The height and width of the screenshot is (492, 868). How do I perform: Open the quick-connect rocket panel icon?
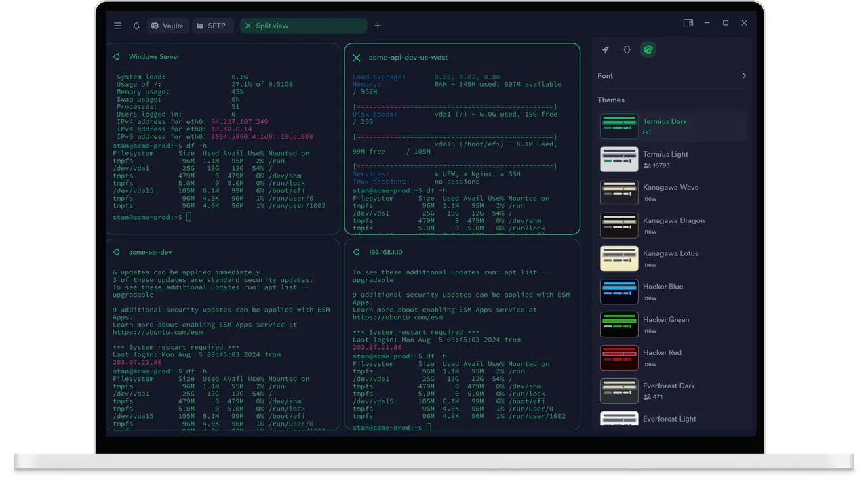(606, 49)
